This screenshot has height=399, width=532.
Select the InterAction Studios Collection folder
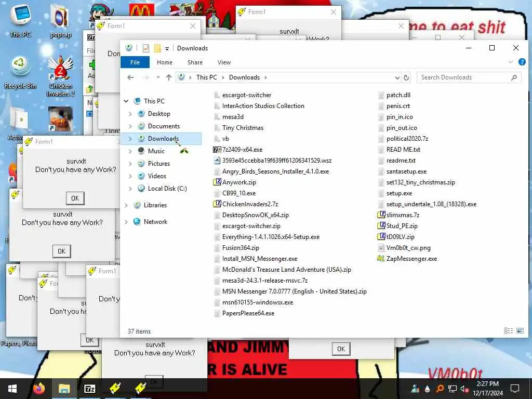(259, 106)
